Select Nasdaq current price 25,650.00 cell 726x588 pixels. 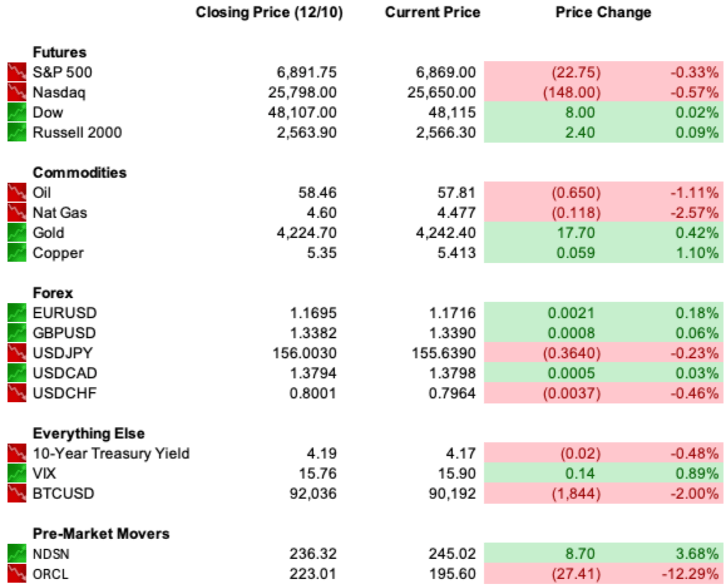441,93
